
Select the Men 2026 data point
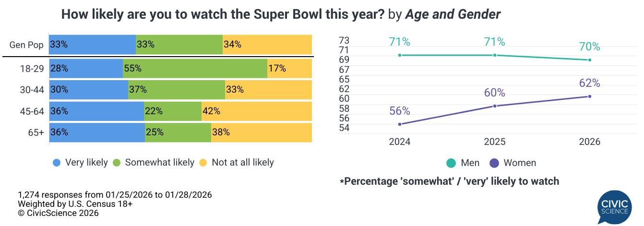589,60
